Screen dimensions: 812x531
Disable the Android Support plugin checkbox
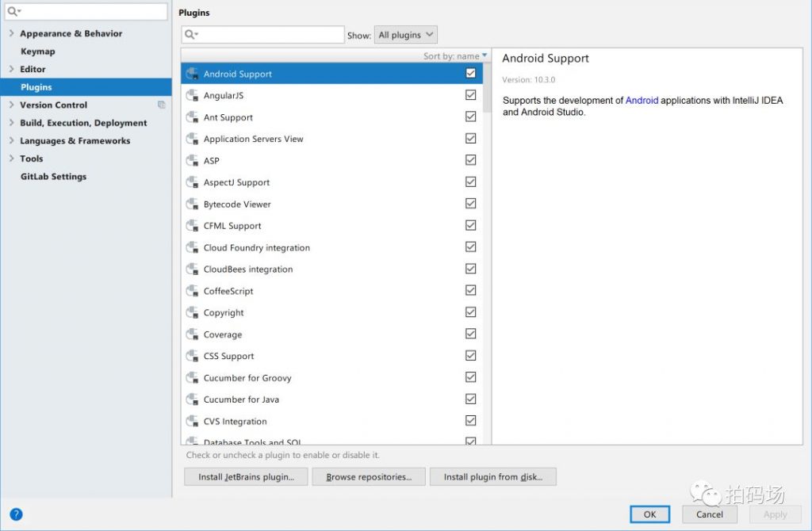coord(470,73)
